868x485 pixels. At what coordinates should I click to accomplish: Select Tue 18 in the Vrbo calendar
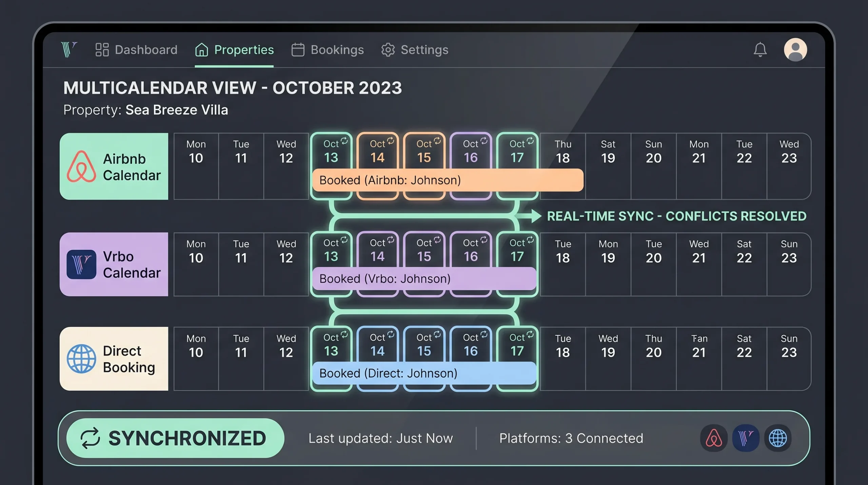pyautogui.click(x=563, y=264)
